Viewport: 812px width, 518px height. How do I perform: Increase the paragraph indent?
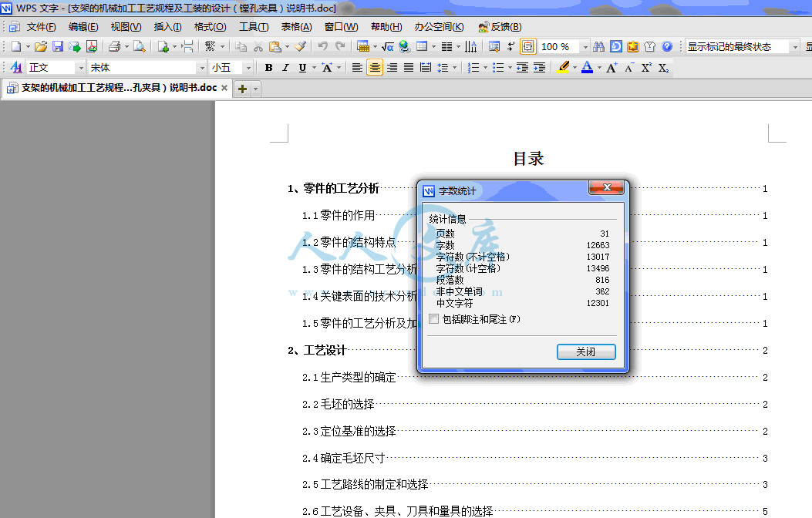[539, 68]
